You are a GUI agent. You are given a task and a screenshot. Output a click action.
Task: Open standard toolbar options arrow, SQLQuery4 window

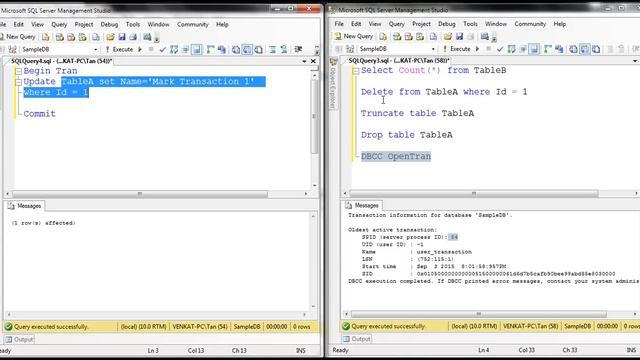tap(157, 39)
